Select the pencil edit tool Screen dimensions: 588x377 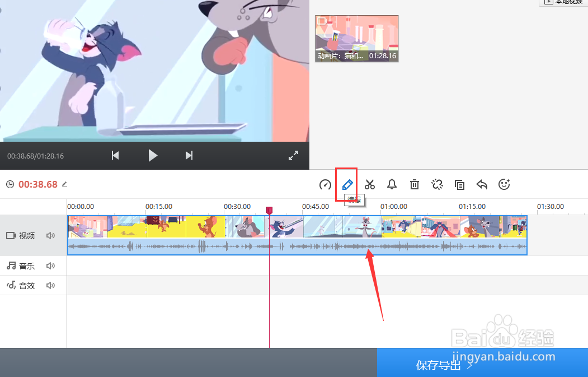(347, 184)
